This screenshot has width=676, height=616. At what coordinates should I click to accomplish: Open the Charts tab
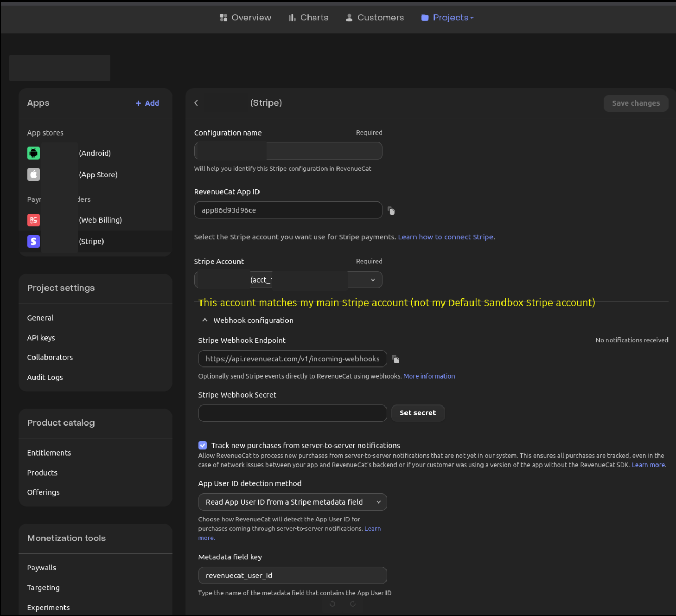[308, 18]
